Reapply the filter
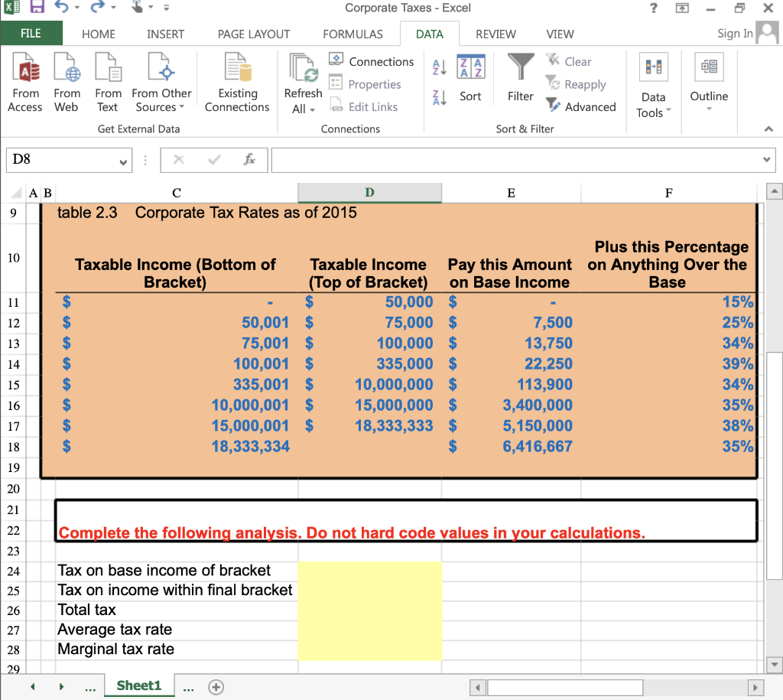This screenshot has width=783, height=700. click(x=576, y=84)
